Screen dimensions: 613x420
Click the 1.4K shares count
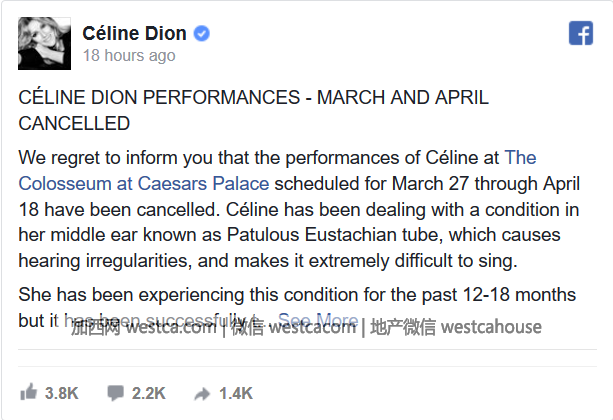(x=236, y=393)
